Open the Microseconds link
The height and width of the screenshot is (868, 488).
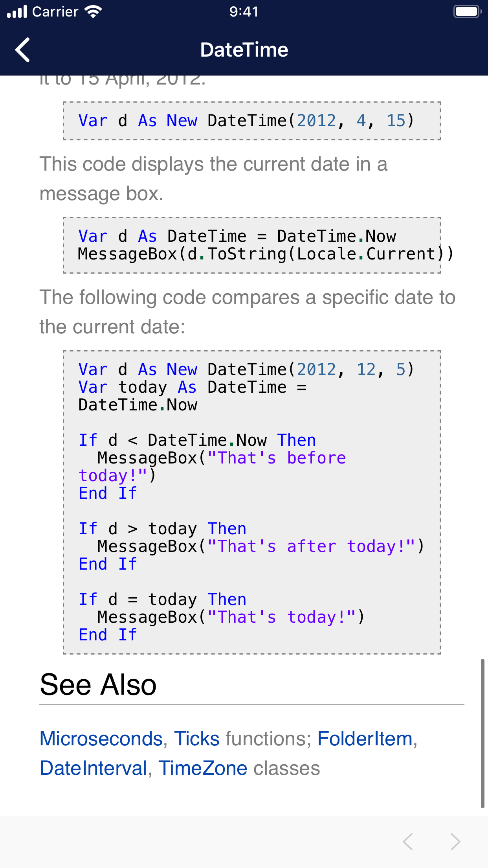pos(101,739)
